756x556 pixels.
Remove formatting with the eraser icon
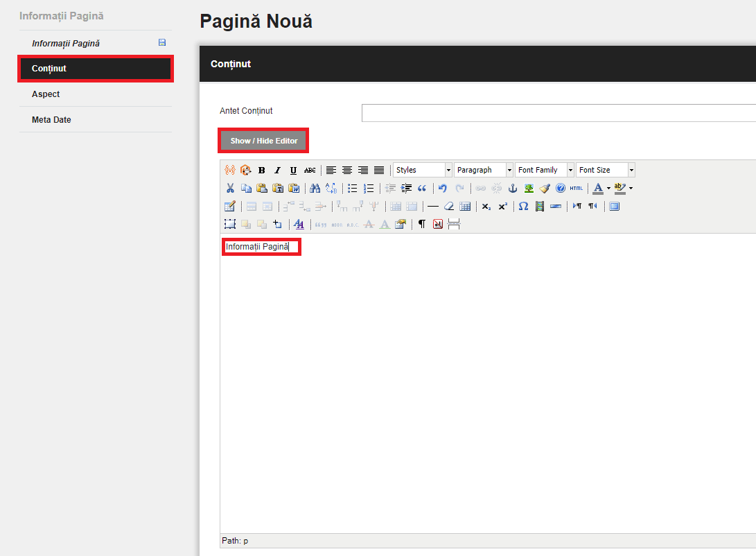[x=449, y=207]
